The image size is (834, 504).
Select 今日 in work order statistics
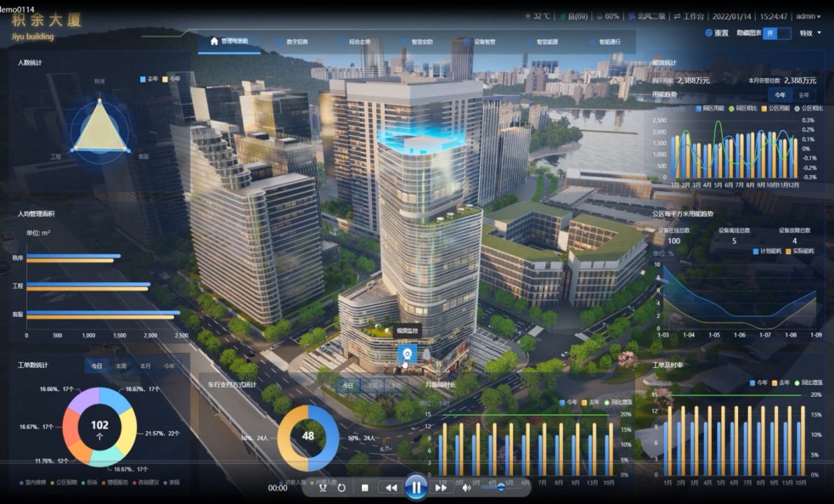click(96, 366)
